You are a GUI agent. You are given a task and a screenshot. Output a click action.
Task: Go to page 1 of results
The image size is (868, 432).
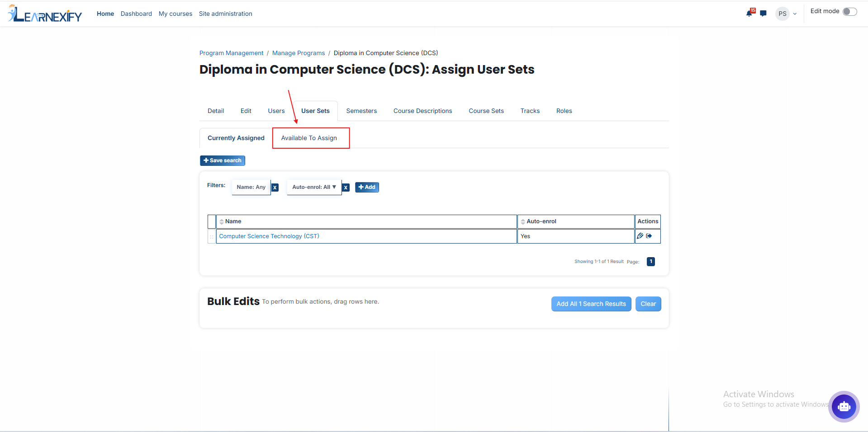[651, 262]
